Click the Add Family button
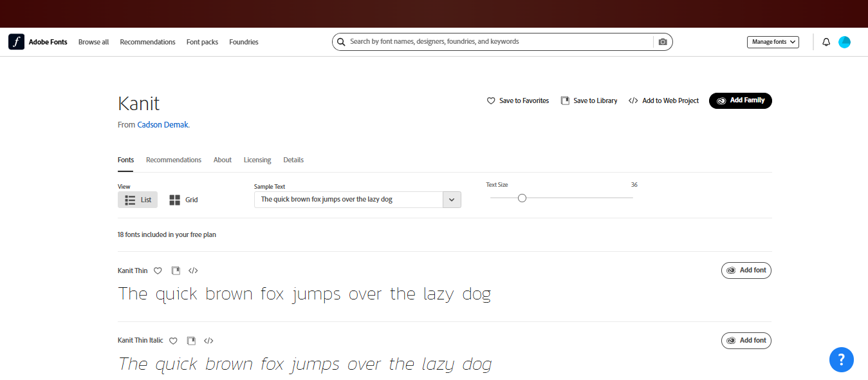The width and height of the screenshot is (868, 380). coord(741,100)
